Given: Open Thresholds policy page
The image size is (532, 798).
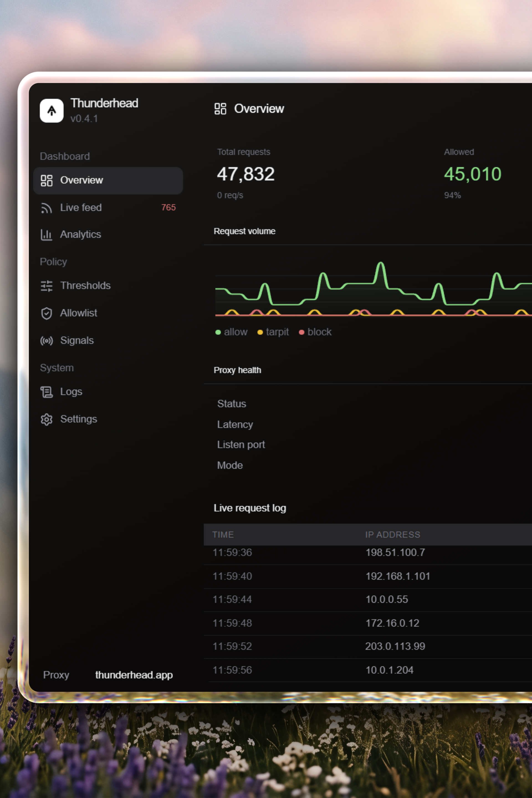Looking at the screenshot, I should [x=108, y=286].
